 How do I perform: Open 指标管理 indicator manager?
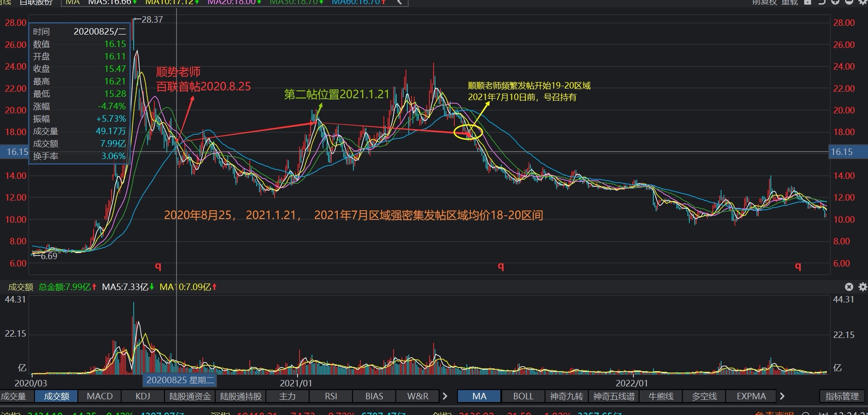point(842,396)
